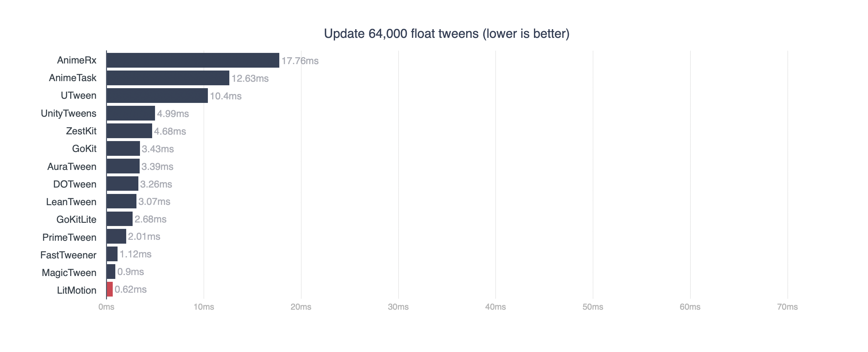Click the 17.76ms value label
The image size is (868, 352).
(300, 61)
